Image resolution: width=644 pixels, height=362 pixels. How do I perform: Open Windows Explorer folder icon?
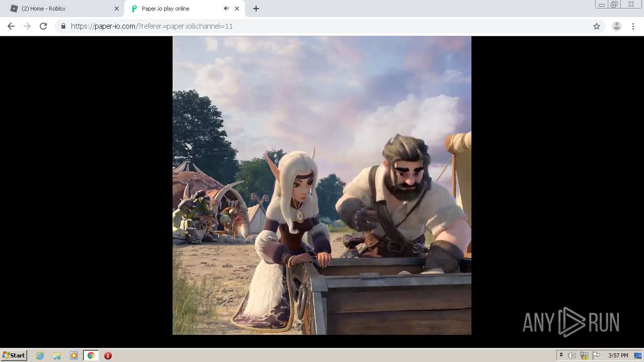pyautogui.click(x=57, y=355)
